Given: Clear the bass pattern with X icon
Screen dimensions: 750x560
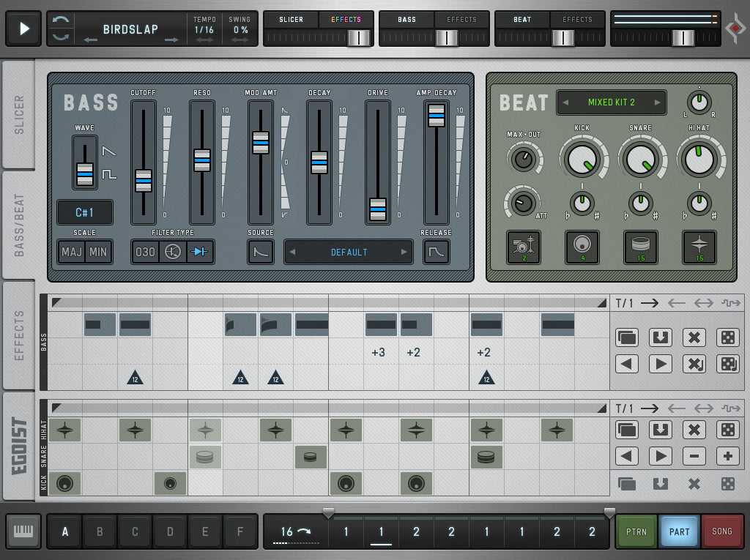Looking at the screenshot, I should (694, 337).
